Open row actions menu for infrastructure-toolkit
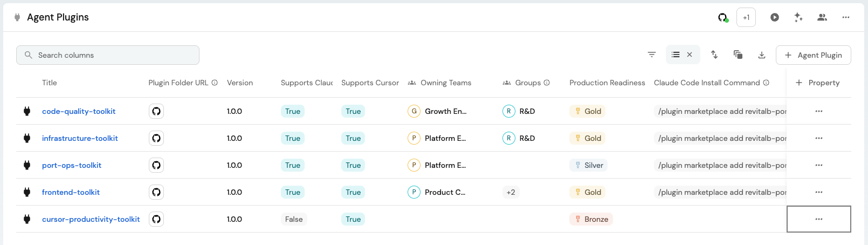Image resolution: width=868 pixels, height=245 pixels. 819,138
